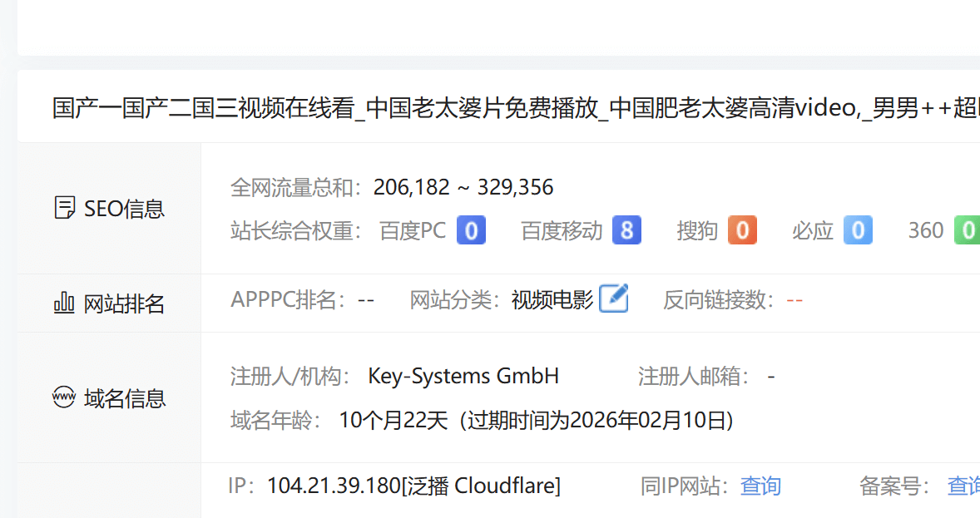Open the 搜狗 weight badge 0
980x518 pixels.
(743, 230)
